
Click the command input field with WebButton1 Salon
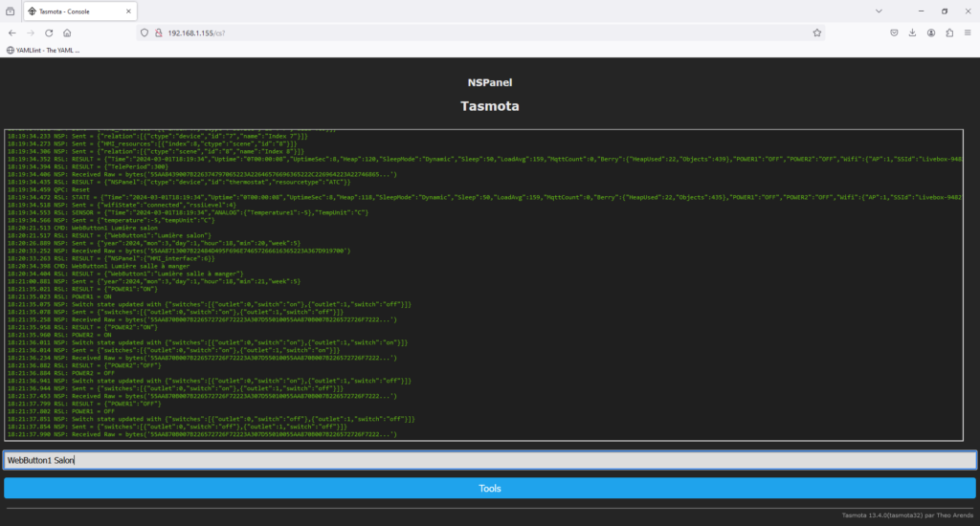tap(490, 460)
